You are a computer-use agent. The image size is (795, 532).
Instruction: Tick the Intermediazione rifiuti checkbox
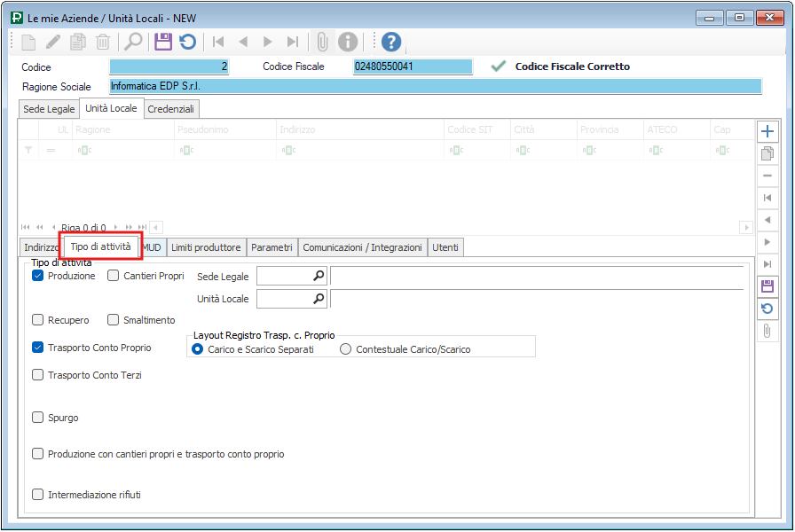[38, 495]
